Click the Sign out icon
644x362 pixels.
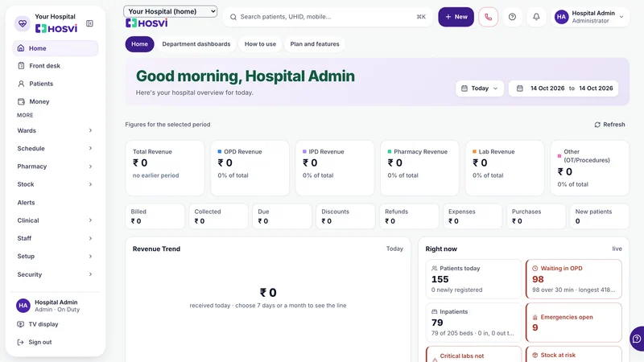20,343
